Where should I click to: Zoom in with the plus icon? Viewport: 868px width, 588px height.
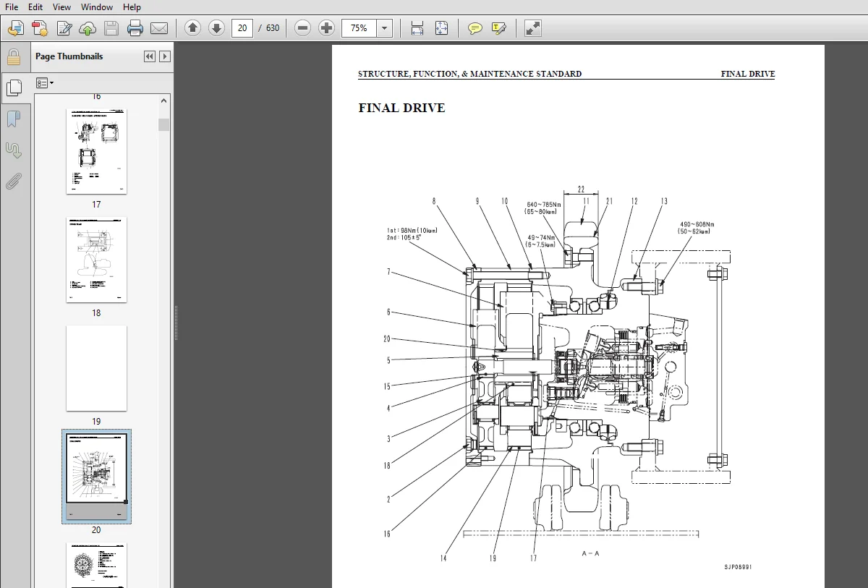(327, 28)
